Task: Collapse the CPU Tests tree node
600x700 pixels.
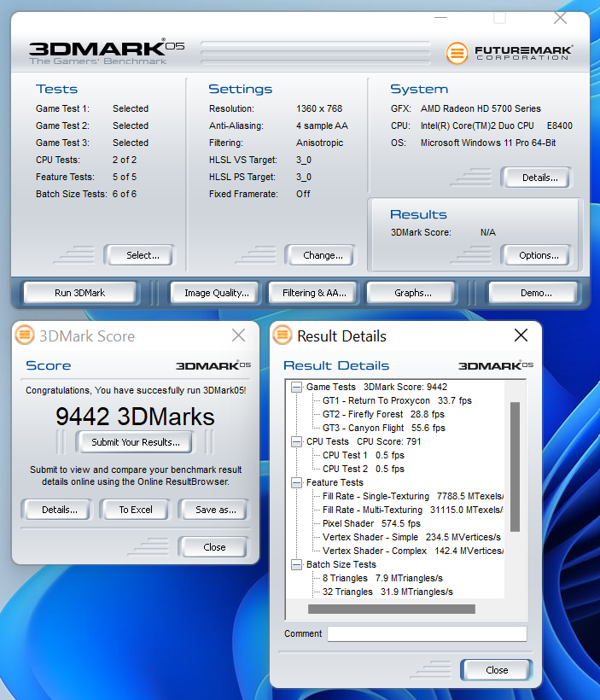Action: 296,441
